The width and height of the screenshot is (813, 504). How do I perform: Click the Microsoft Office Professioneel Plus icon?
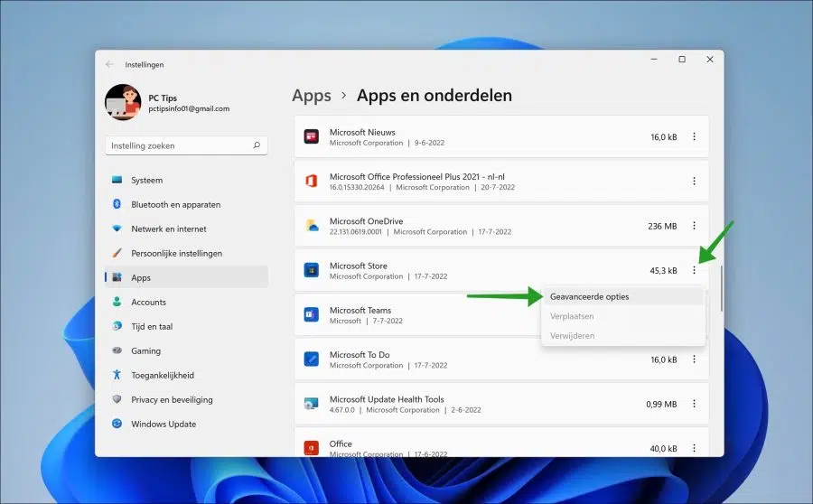[x=311, y=182]
